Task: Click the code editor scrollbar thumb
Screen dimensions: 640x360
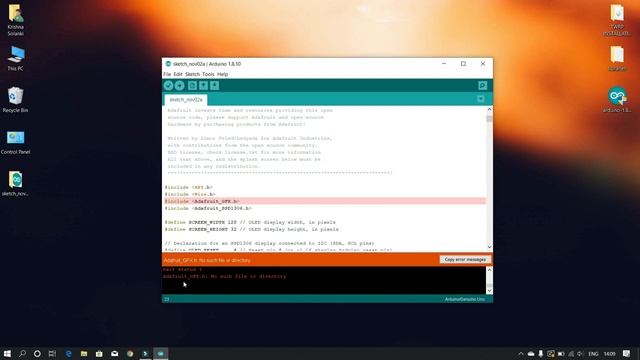Action: coord(489,119)
